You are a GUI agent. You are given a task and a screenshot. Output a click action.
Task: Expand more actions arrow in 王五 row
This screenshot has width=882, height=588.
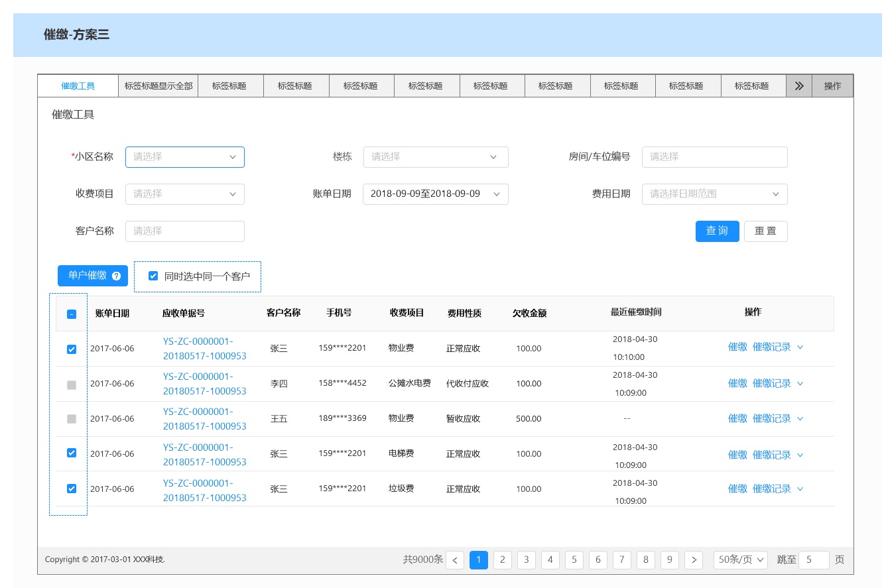800,419
